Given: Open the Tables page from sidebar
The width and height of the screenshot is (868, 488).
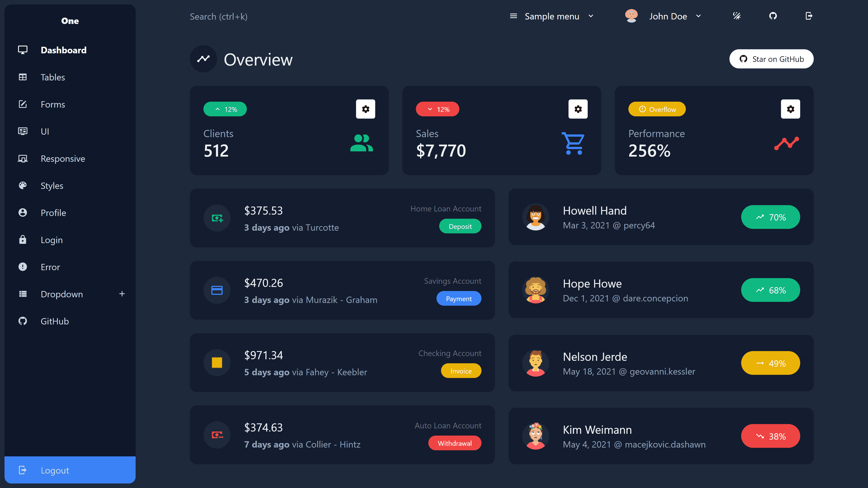Looking at the screenshot, I should point(53,77).
